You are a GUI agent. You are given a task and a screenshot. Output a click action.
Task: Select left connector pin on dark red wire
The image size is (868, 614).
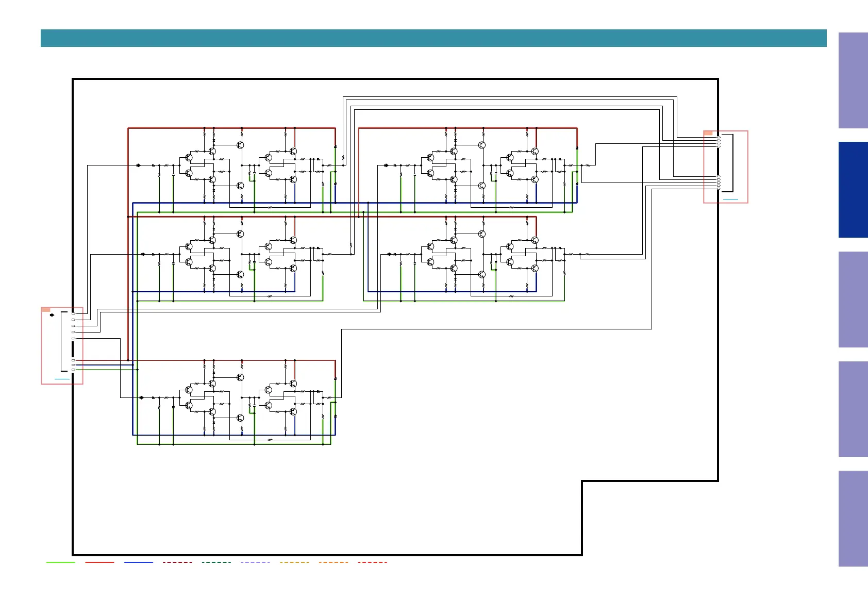click(x=73, y=360)
